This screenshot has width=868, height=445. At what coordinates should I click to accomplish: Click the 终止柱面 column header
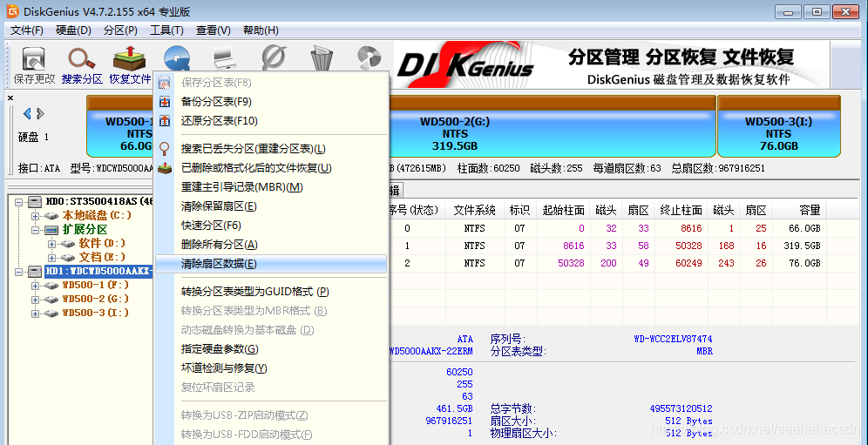tap(681, 211)
